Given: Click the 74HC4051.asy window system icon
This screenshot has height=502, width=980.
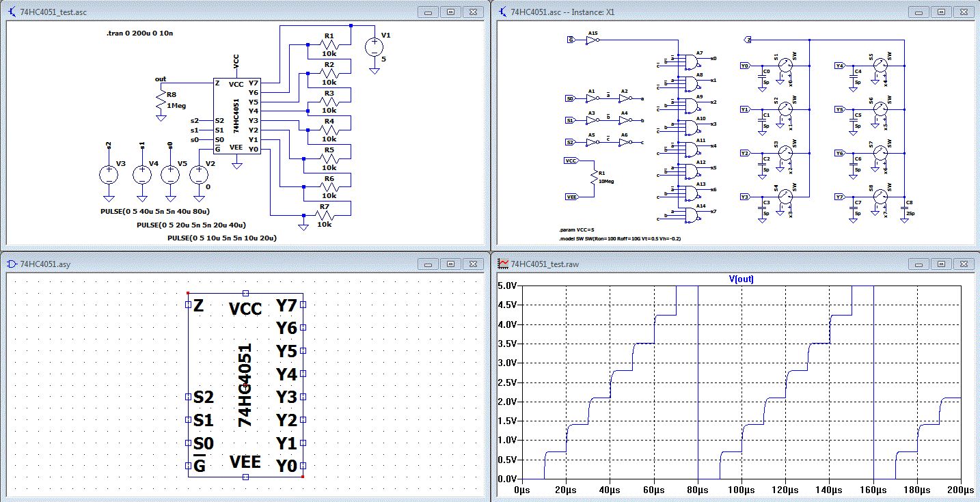Looking at the screenshot, I should (12, 263).
